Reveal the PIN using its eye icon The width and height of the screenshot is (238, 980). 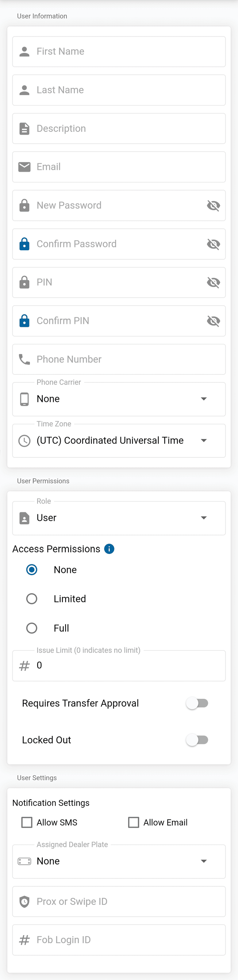[213, 282]
